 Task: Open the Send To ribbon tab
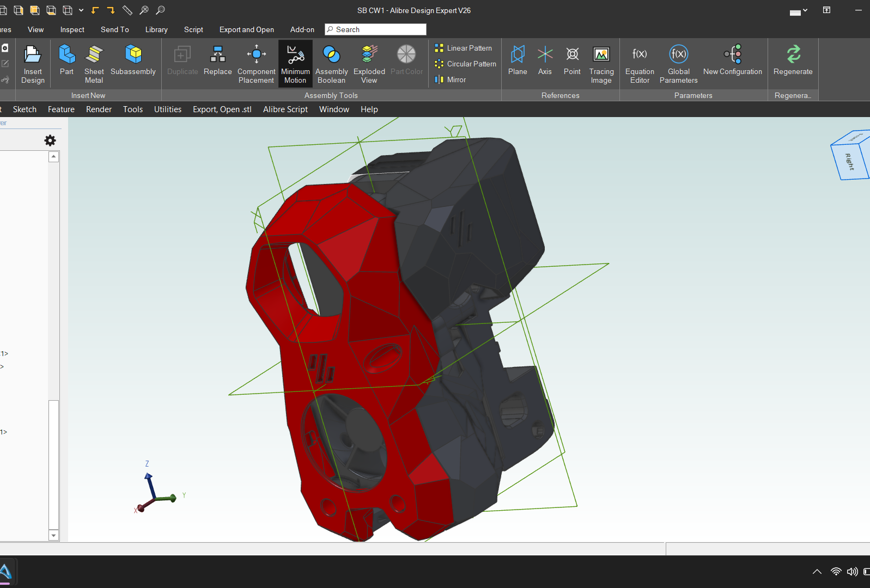115,29
